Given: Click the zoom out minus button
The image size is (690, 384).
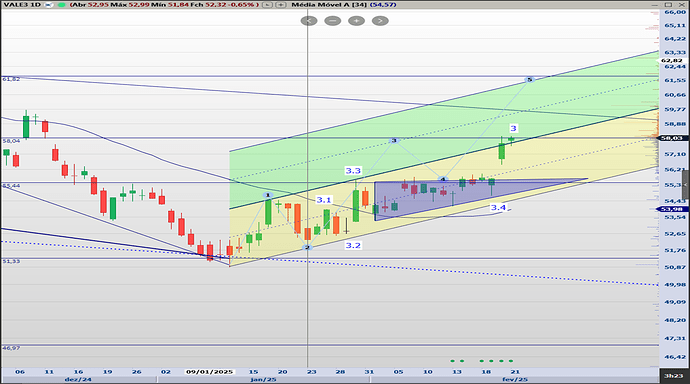Looking at the screenshot, I should (x=333, y=21).
